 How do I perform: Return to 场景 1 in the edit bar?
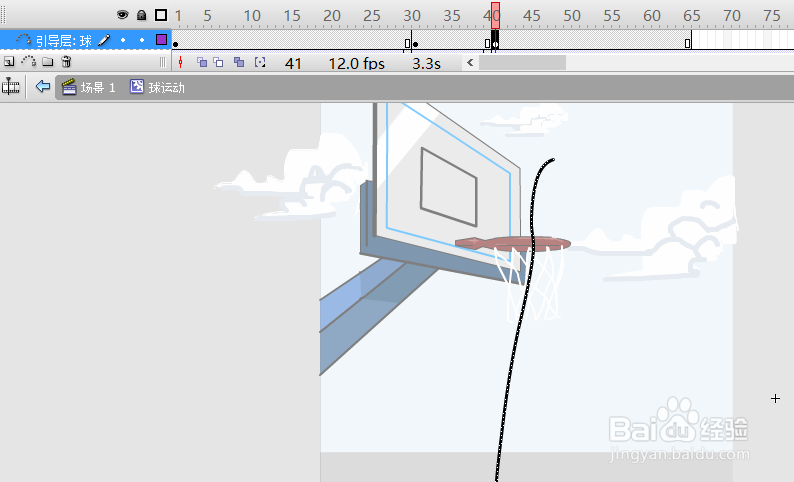click(89, 87)
